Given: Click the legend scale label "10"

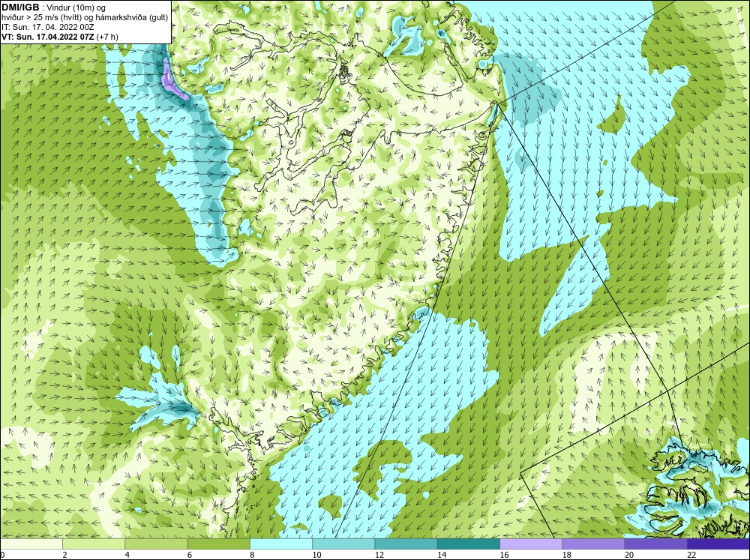Looking at the screenshot, I should (316, 555).
